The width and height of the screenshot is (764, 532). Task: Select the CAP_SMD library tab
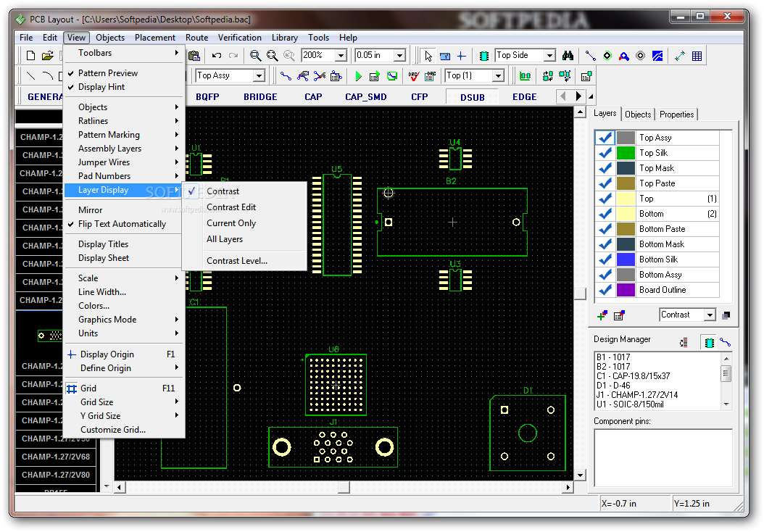pyautogui.click(x=366, y=97)
